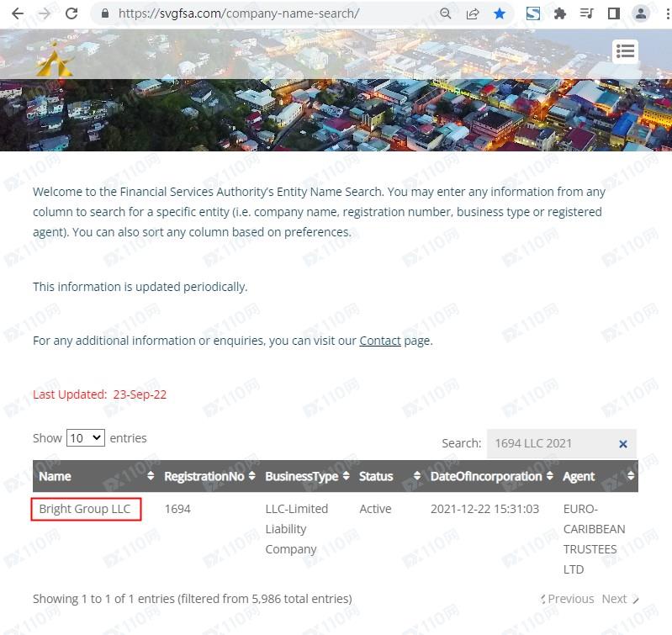Click the blue bookmark star icon
Image resolution: width=672 pixels, height=635 pixels.
[500, 13]
